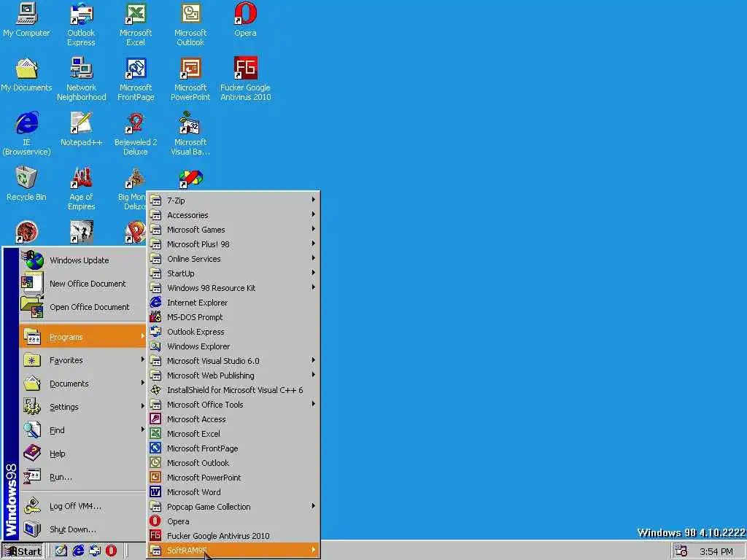Launch Microsoft FrontPage from Programs menu
Image resolution: width=747 pixels, height=560 pixels.
(233, 448)
